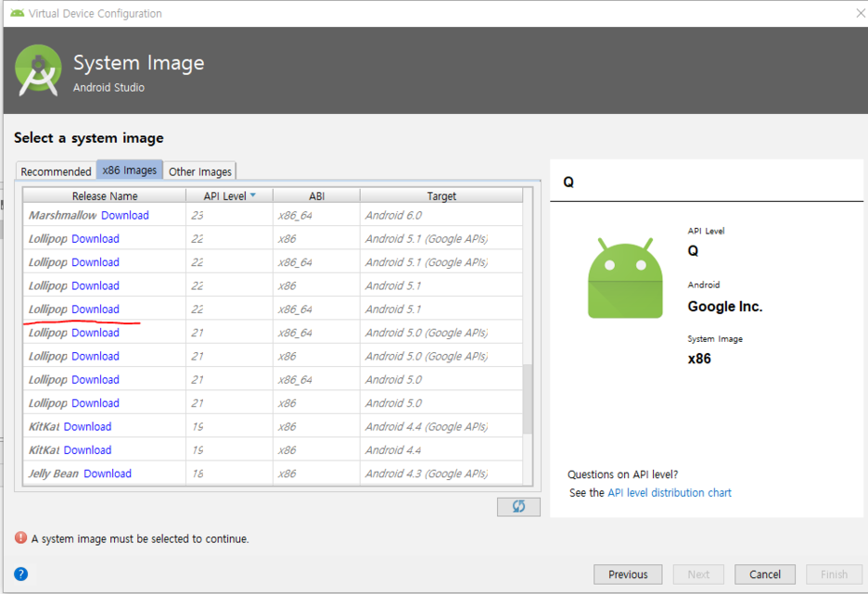The height and width of the screenshot is (594, 868).
Task: Download Lollipop Android 5.1 x86 image
Action: point(96,286)
